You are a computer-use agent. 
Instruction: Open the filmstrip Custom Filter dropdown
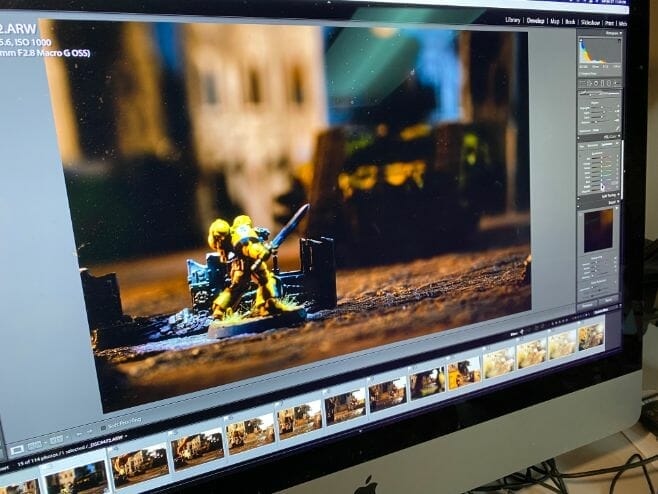(x=601, y=310)
